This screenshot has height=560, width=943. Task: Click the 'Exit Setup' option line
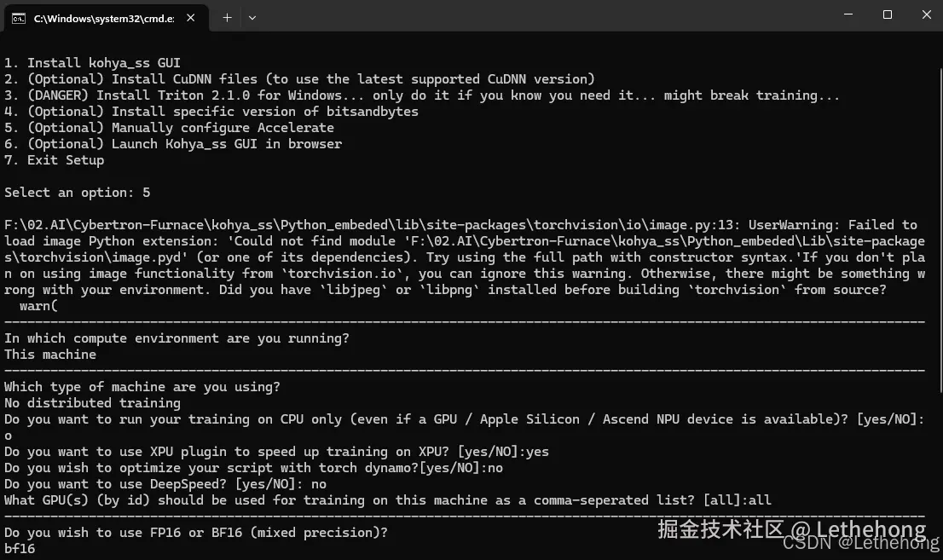pos(54,160)
